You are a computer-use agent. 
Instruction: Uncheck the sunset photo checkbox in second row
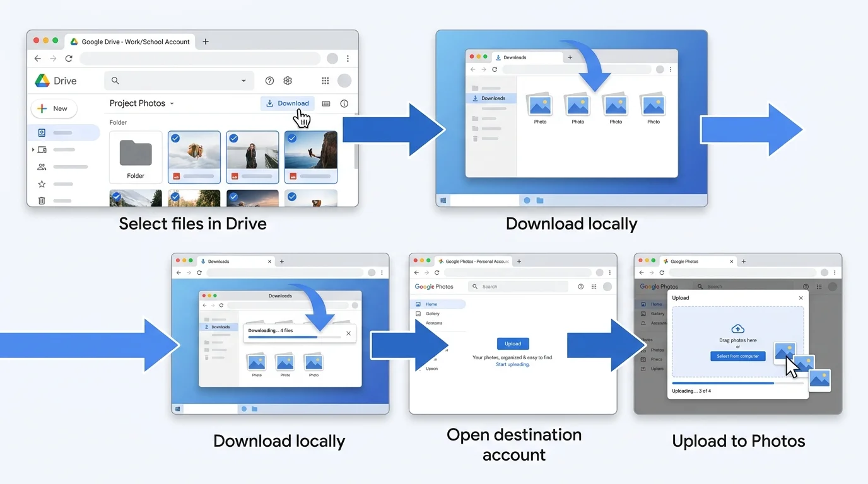pos(233,197)
